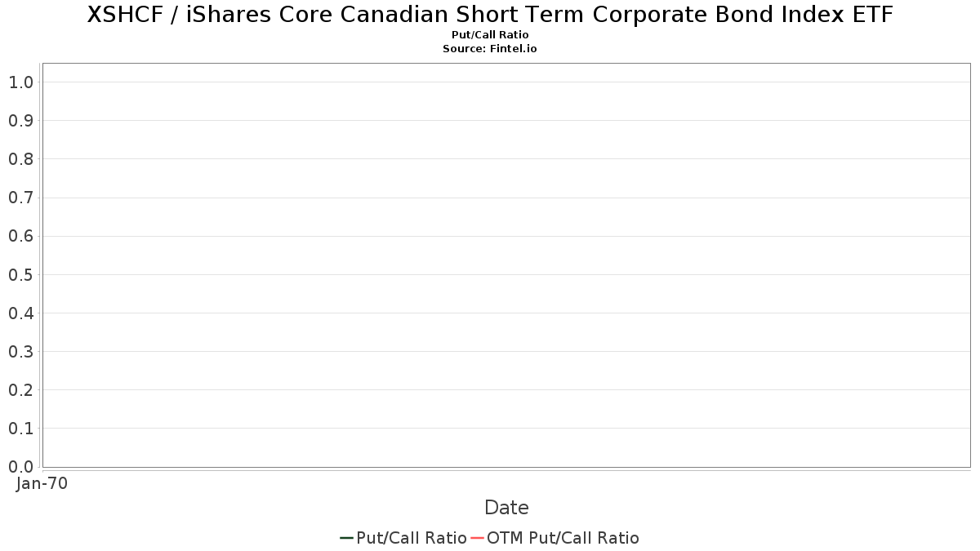
Task: Click the 0.1 y-axis label
Action: [20, 429]
